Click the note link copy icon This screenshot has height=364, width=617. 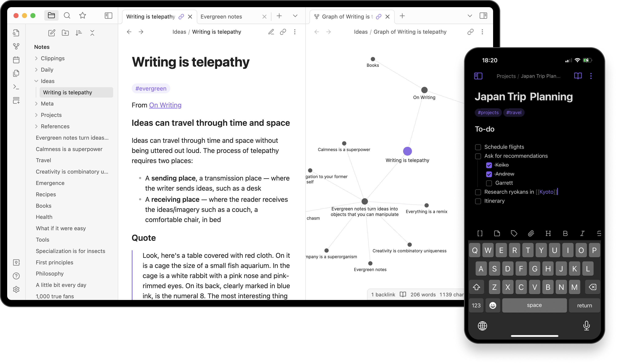pyautogui.click(x=283, y=32)
